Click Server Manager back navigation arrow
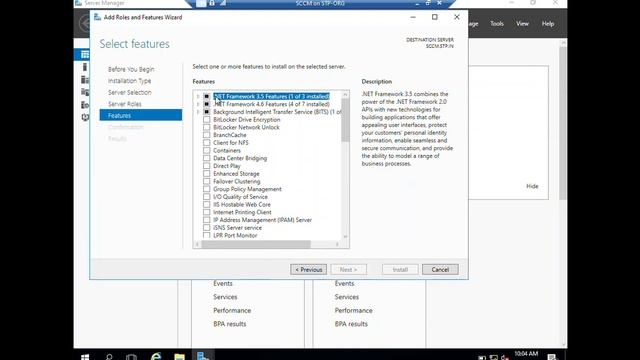This screenshot has height=360, width=640. [84, 24]
